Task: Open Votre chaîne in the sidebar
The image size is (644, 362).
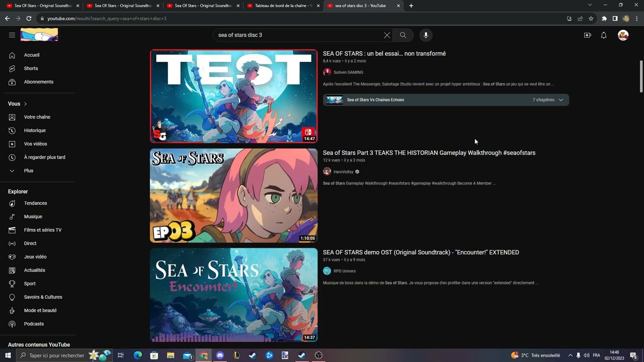Action: coord(37,117)
